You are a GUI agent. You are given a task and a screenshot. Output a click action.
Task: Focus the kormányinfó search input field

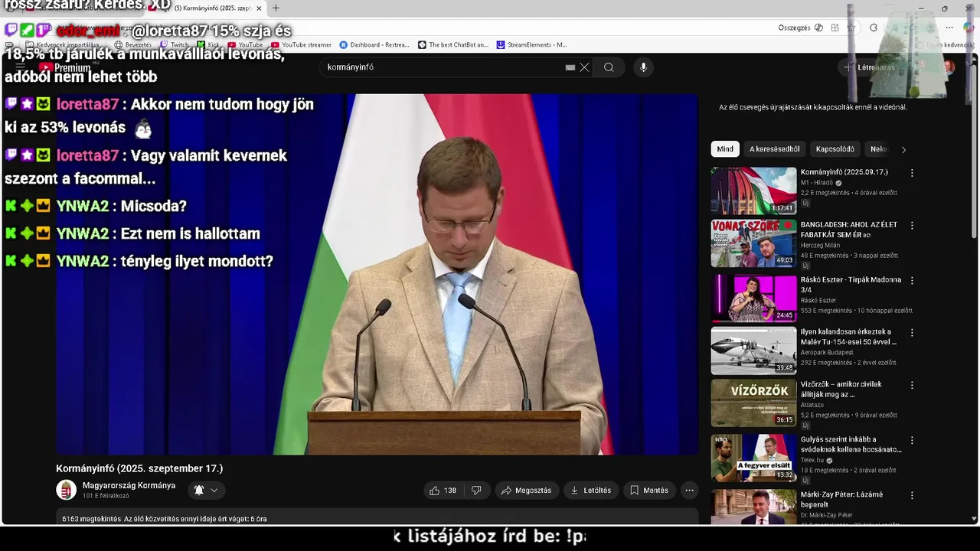pyautogui.click(x=444, y=67)
